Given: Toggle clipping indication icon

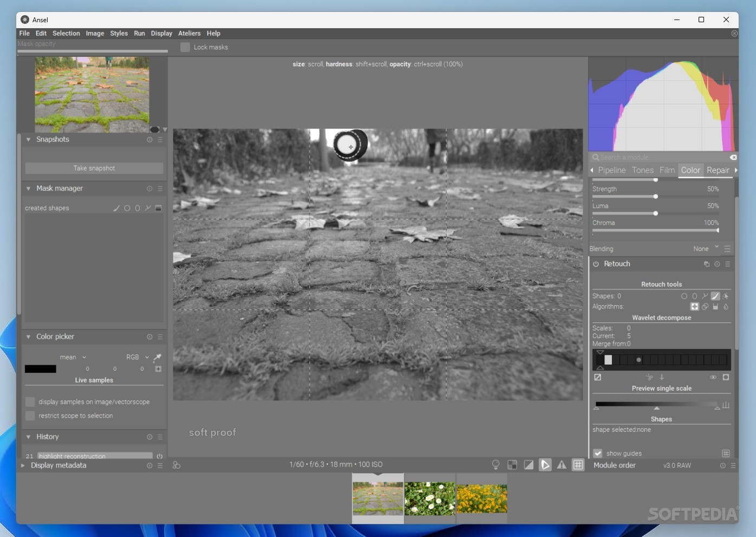Looking at the screenshot, I should pos(529,465).
